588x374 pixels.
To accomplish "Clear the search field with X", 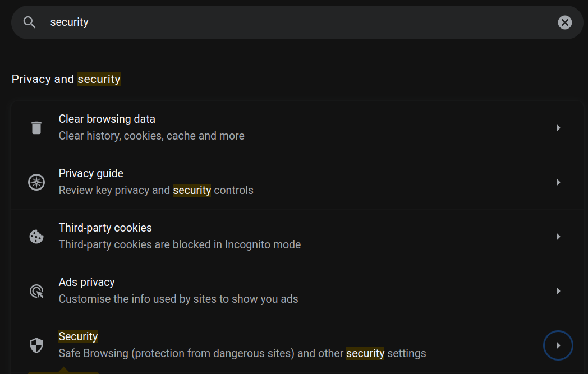I will pyautogui.click(x=564, y=22).
